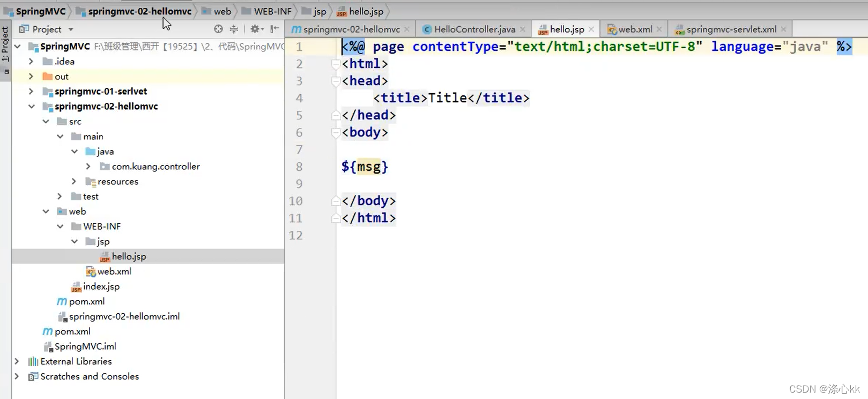This screenshot has height=399, width=868.
Task: Select index.jsp in the project tree
Action: tap(95, 287)
